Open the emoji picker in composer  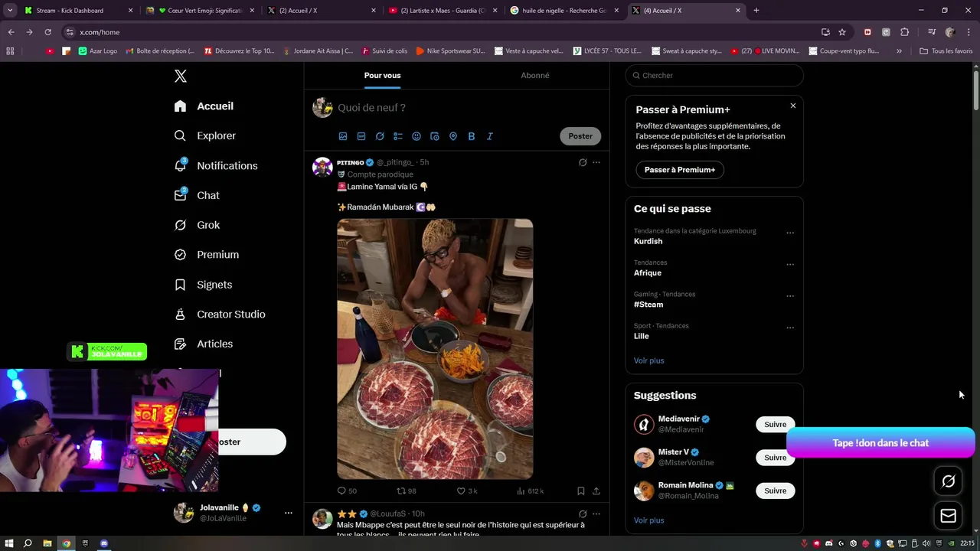[416, 136]
